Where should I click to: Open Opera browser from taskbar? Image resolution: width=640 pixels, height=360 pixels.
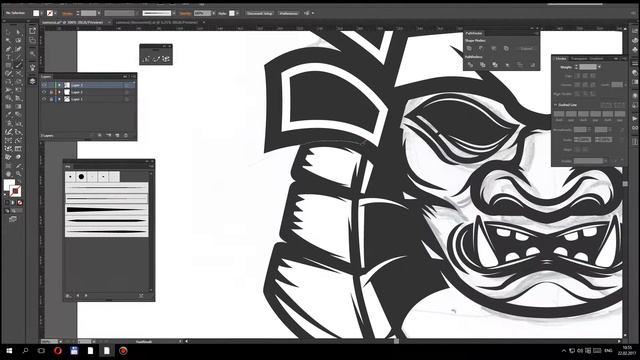(x=58, y=351)
